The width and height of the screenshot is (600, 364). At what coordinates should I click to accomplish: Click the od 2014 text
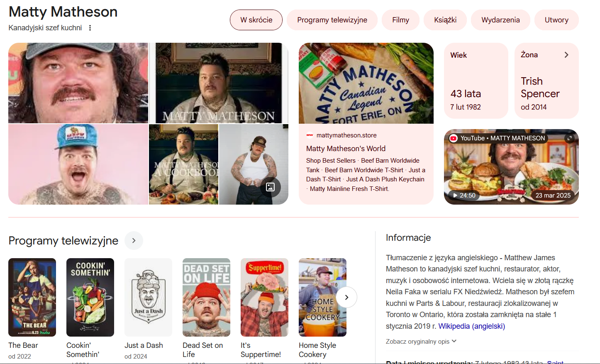coord(534,107)
